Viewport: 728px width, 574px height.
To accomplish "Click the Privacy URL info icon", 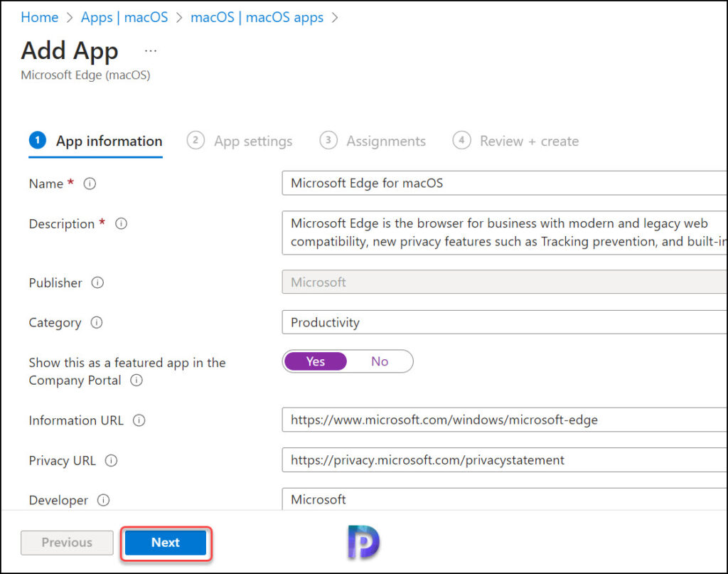I will [112, 461].
